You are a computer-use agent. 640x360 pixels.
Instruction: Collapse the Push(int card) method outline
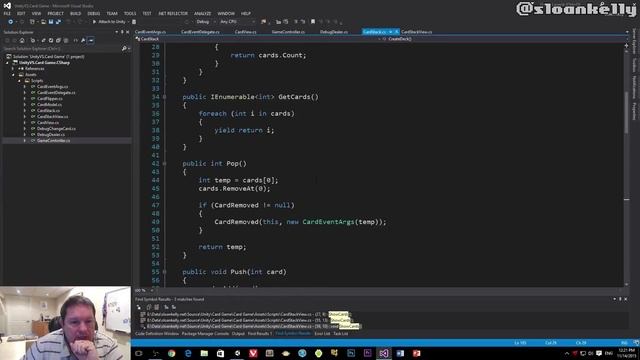tap(164, 271)
